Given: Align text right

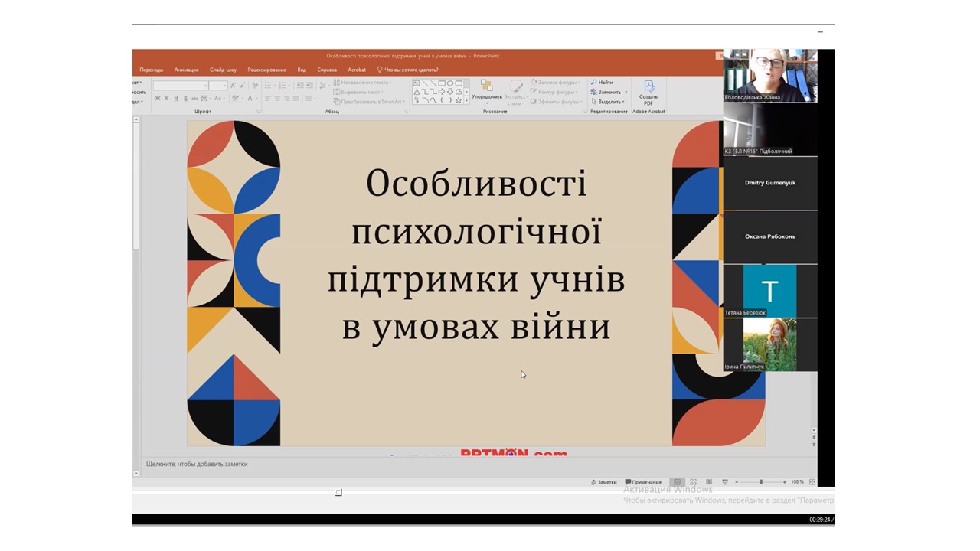Looking at the screenshot, I should pos(286,98).
